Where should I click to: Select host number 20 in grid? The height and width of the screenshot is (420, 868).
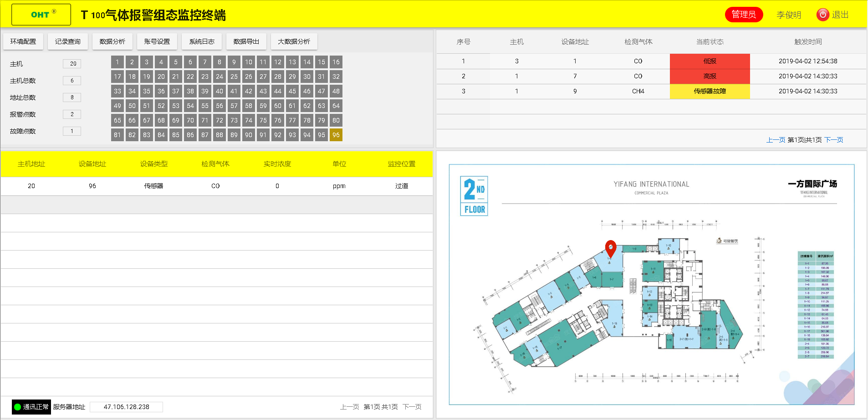[161, 77]
